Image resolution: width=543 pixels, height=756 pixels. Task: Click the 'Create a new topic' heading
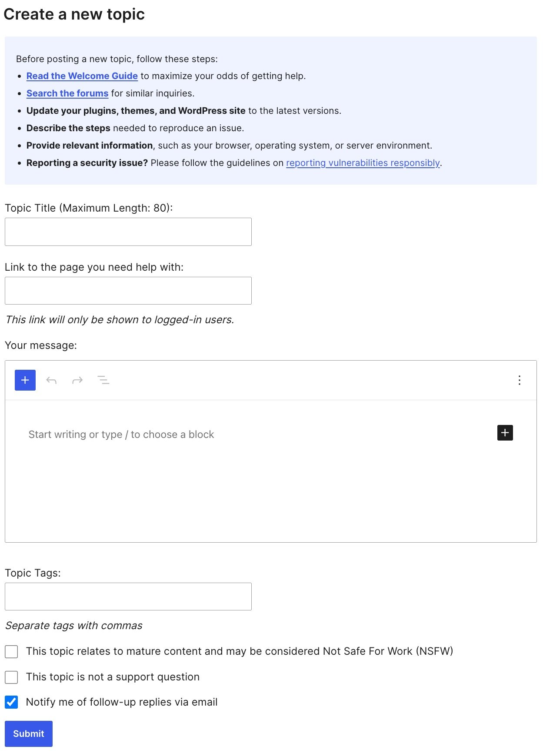74,14
